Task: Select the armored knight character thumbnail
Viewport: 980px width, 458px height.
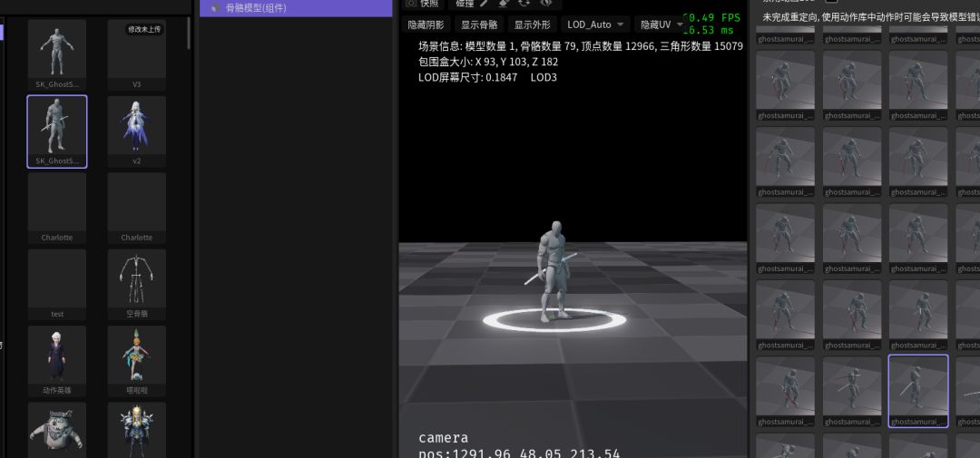Action: [x=137, y=430]
